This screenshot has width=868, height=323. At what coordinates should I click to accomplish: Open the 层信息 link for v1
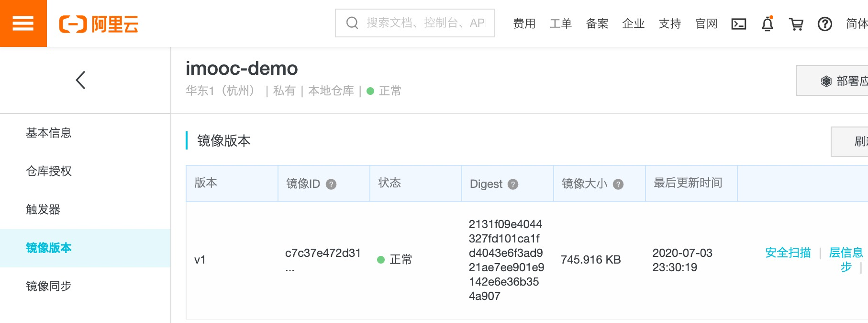(x=846, y=253)
